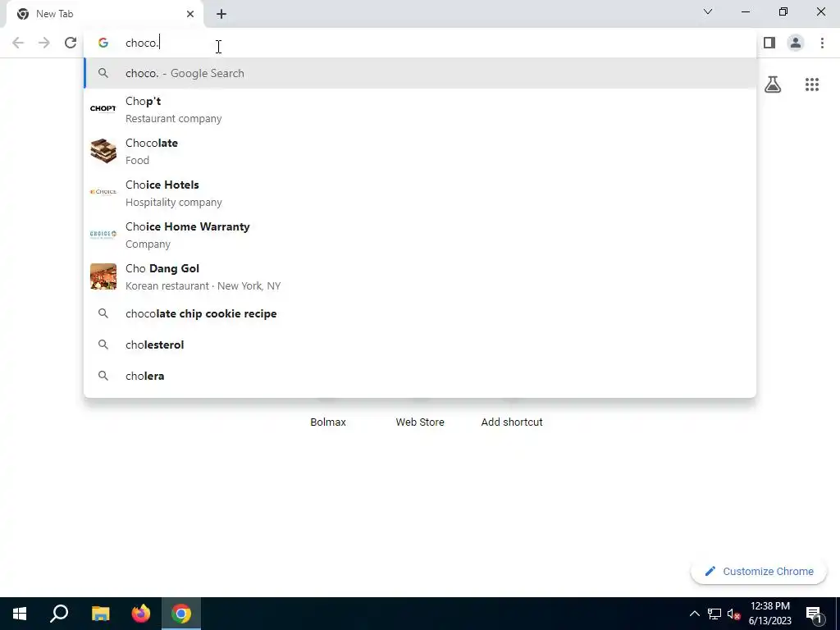
Task: Expand the tab search chevron
Action: coord(708,11)
